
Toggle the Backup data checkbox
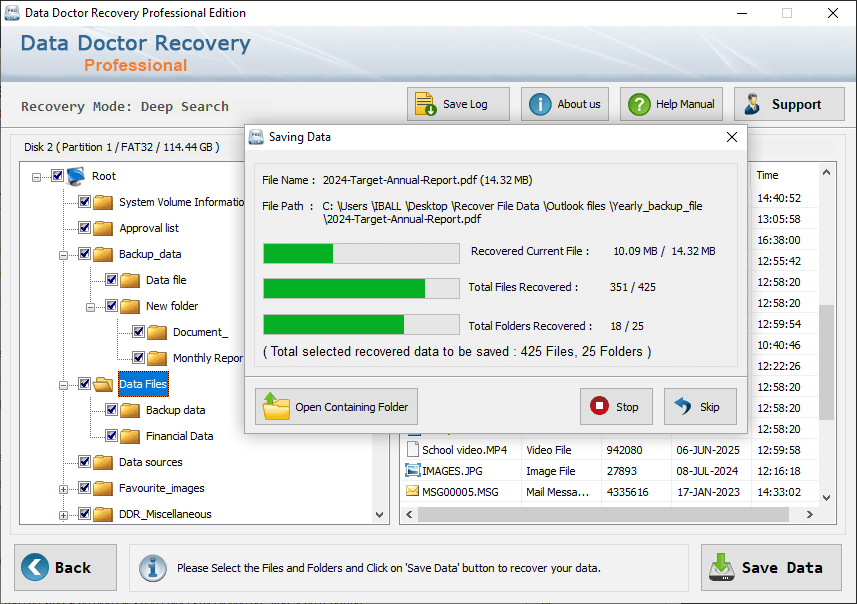click(111, 409)
